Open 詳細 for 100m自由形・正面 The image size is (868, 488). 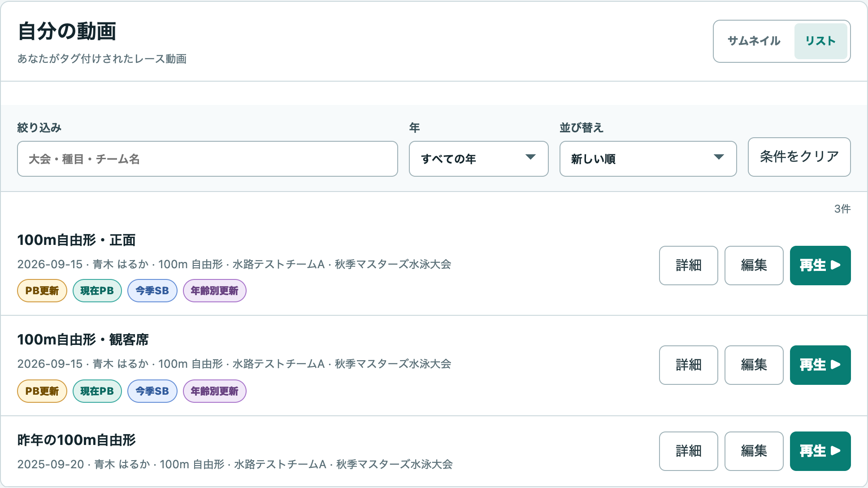click(x=688, y=266)
